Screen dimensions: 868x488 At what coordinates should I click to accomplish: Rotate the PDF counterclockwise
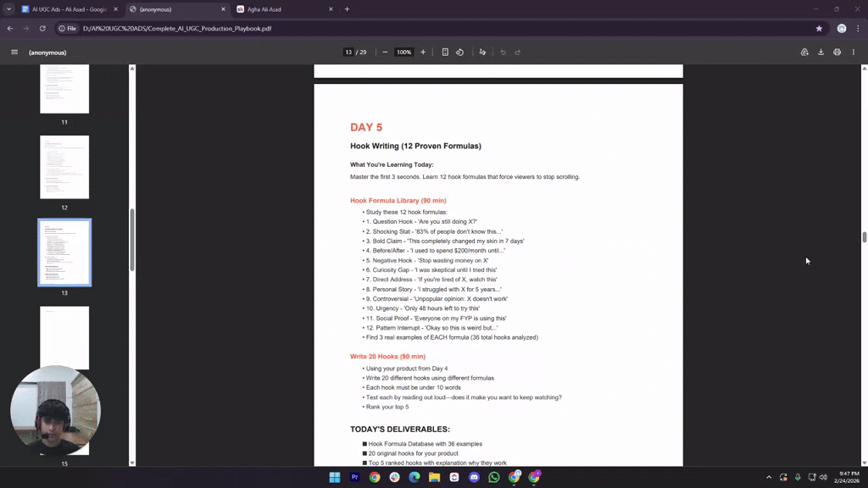pos(460,52)
